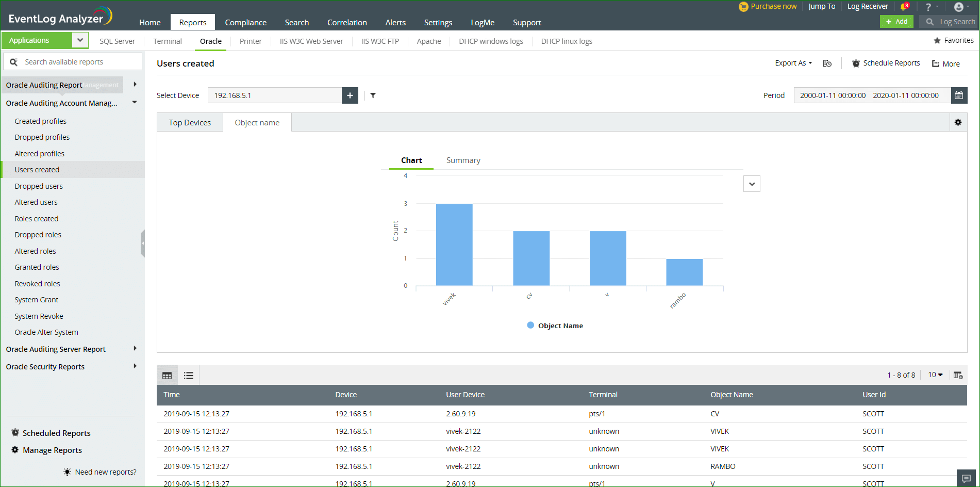Open the notifications bell icon
Image resolution: width=980 pixels, height=487 pixels.
pyautogui.click(x=904, y=7)
